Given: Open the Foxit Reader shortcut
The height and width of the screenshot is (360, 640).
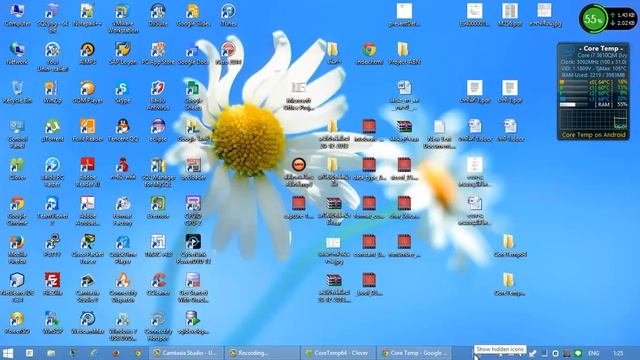Looking at the screenshot, I should (88, 130).
